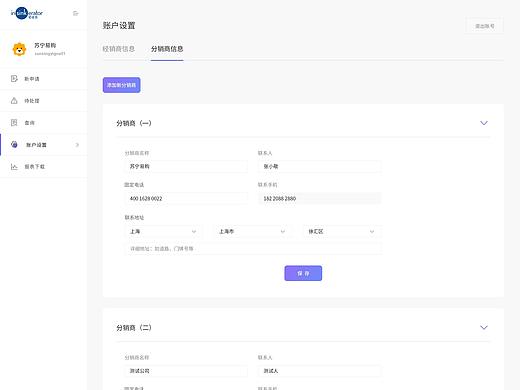Collapse the 分销商（二）panel chevron
This screenshot has height=390, width=520.
(484, 327)
